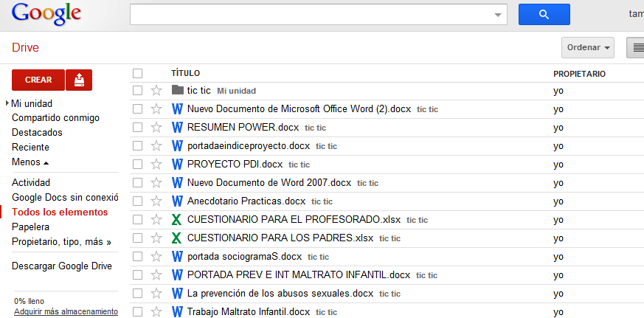Expand the Mi unidad tree
Viewport: 644px width, 318px height.
pos(7,103)
